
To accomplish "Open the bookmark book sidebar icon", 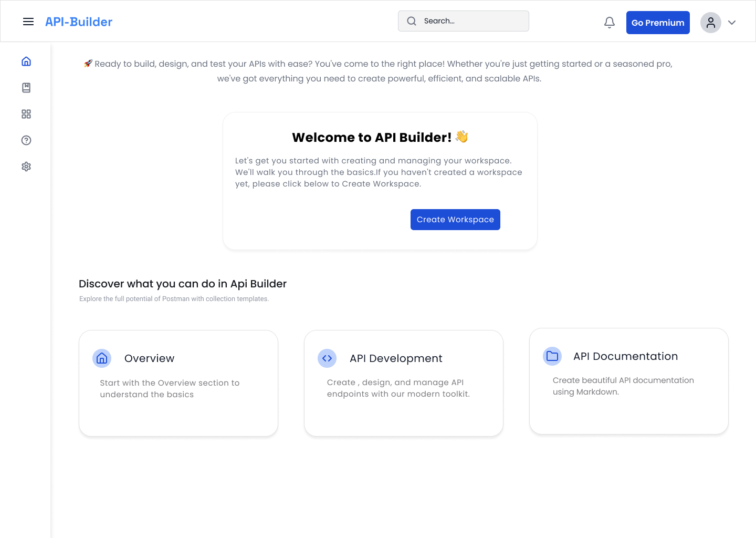I will tap(26, 88).
